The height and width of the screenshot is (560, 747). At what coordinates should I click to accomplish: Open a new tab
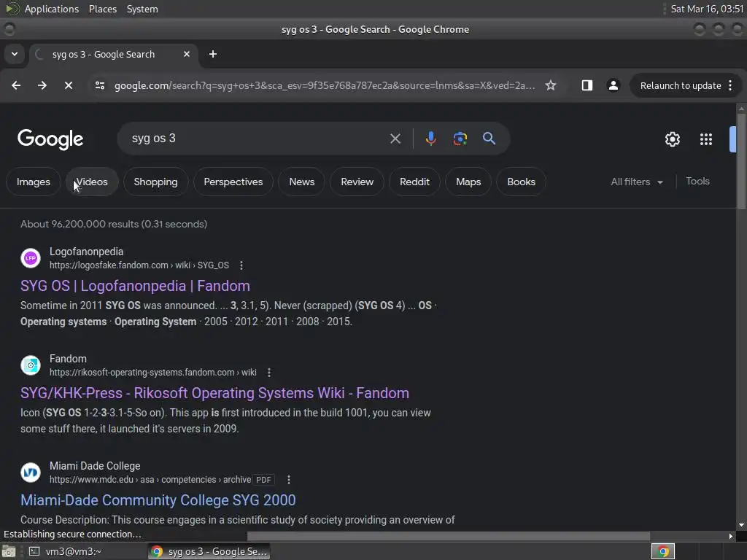[213, 54]
